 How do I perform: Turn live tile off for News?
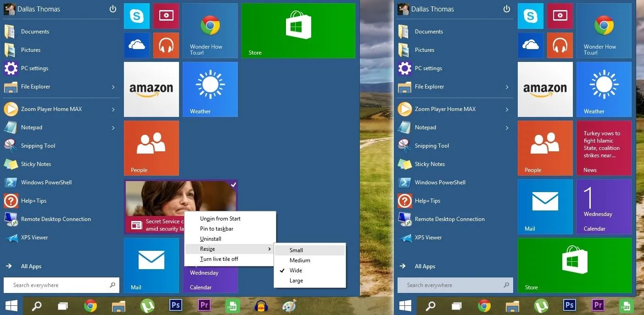tap(230, 259)
